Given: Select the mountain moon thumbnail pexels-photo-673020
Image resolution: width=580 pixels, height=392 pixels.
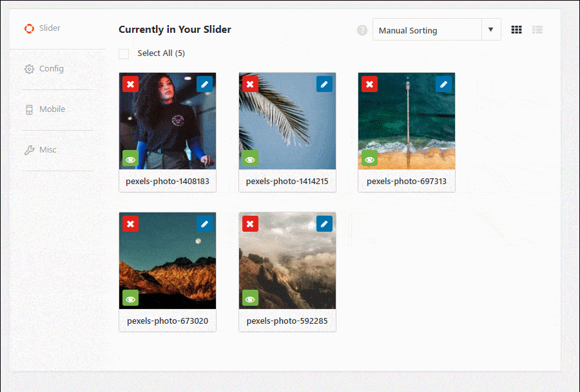Looking at the screenshot, I should (x=168, y=261).
